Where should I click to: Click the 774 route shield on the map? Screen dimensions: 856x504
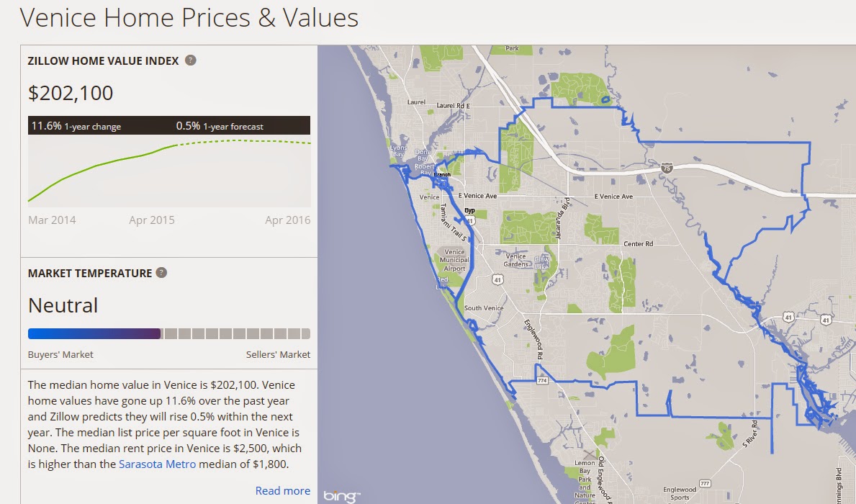pyautogui.click(x=542, y=381)
